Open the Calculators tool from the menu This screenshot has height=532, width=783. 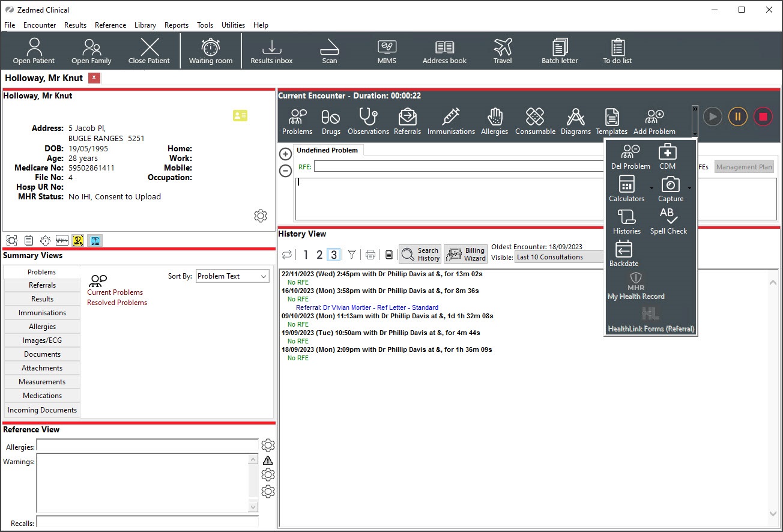coord(626,189)
